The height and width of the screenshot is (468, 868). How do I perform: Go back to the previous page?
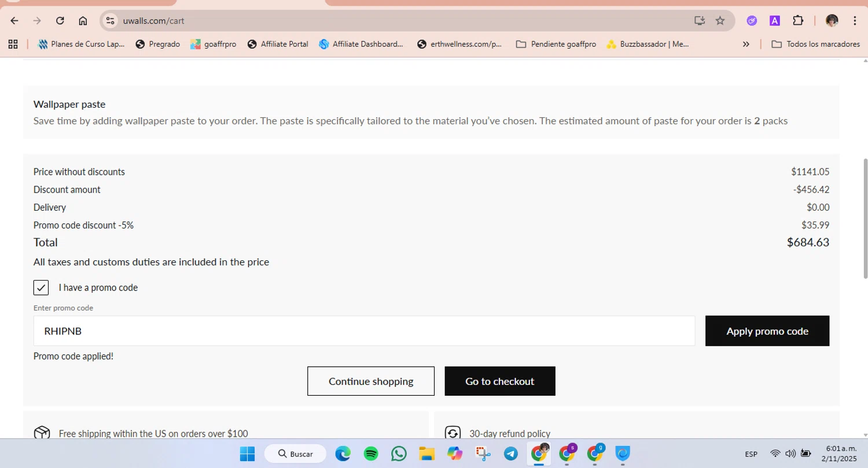14,21
